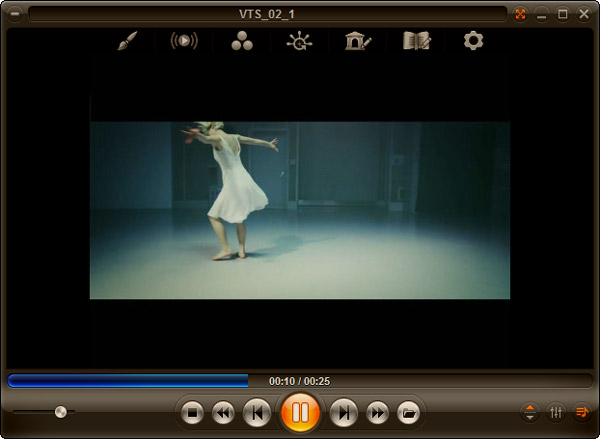Click the three-circles color icon
The height and width of the screenshot is (439, 600).
click(242, 41)
